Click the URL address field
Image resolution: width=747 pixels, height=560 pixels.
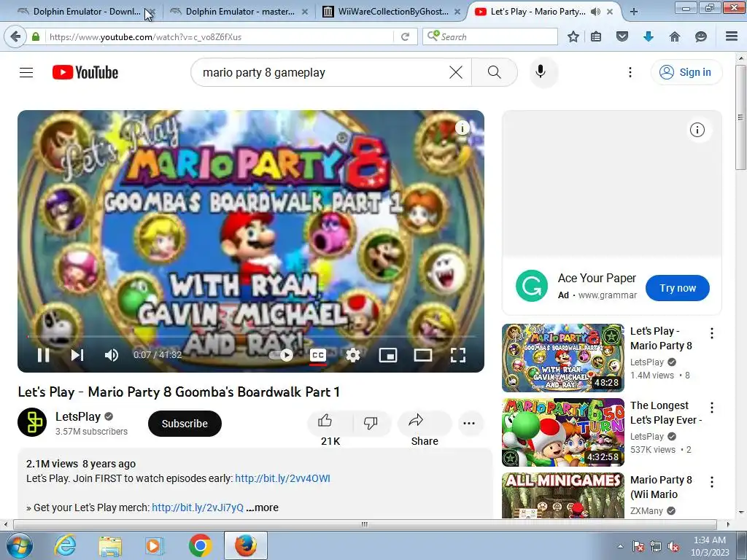pos(219,36)
